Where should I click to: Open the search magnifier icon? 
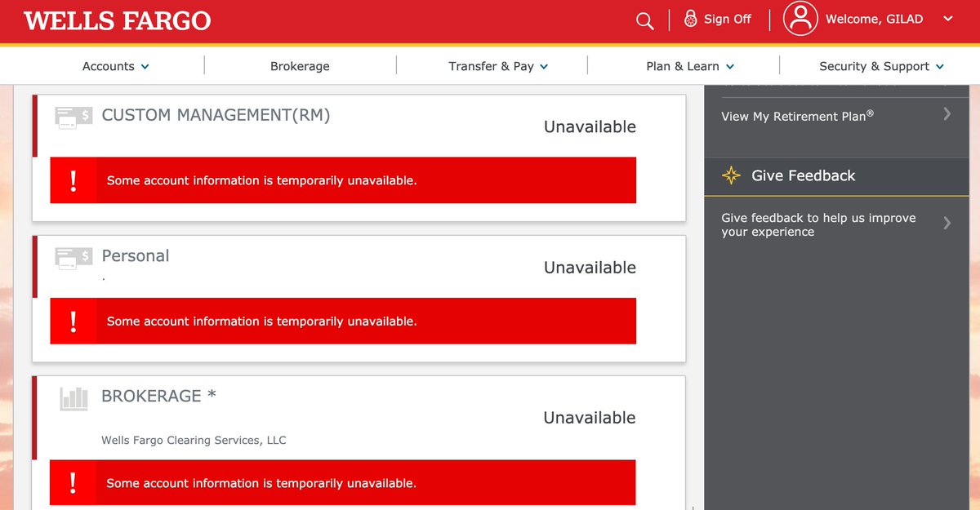point(645,21)
